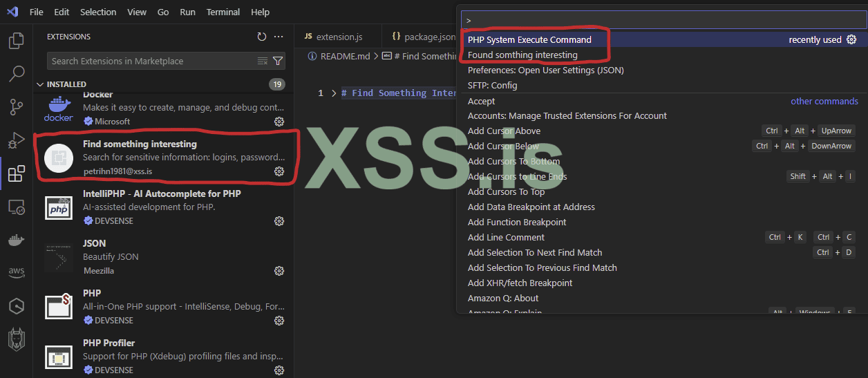
Task: Open the Run and Debug view
Action: click(x=17, y=140)
